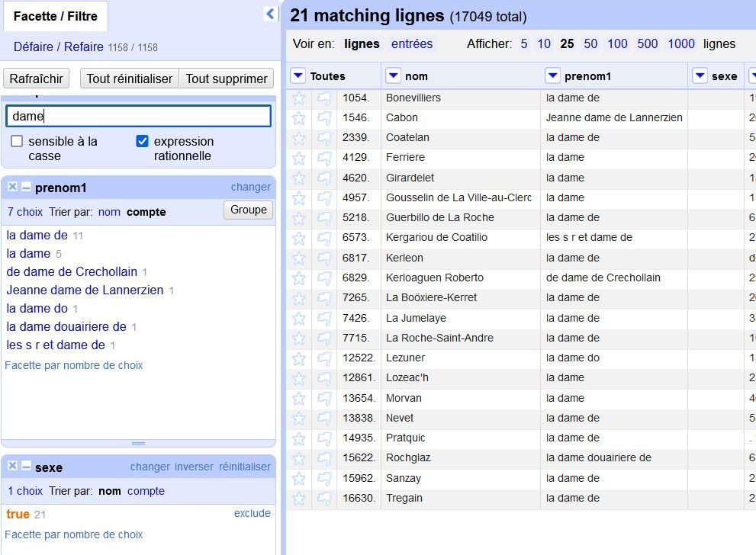This screenshot has width=756, height=555.
Task: Flag row 14935 Pratquic
Action: 324,438
